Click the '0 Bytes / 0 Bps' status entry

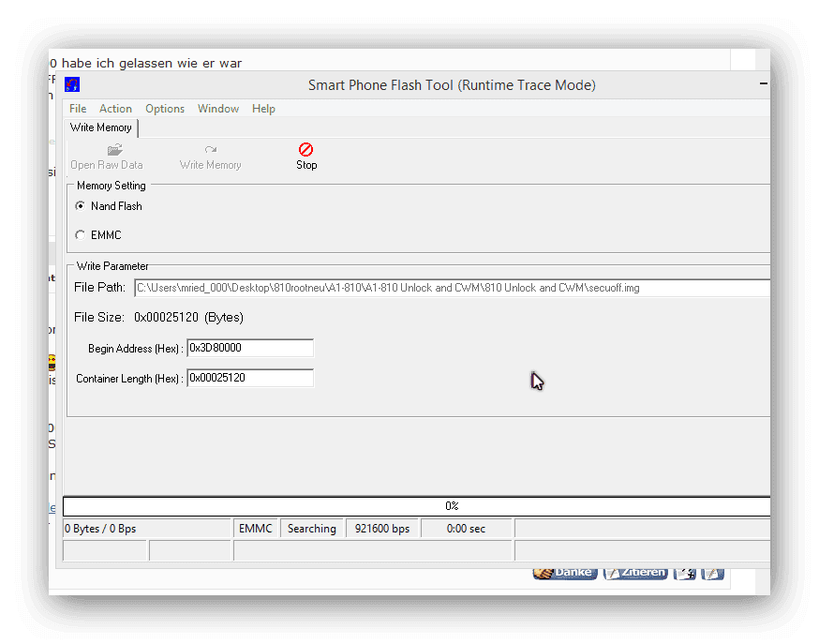pyautogui.click(x=147, y=529)
